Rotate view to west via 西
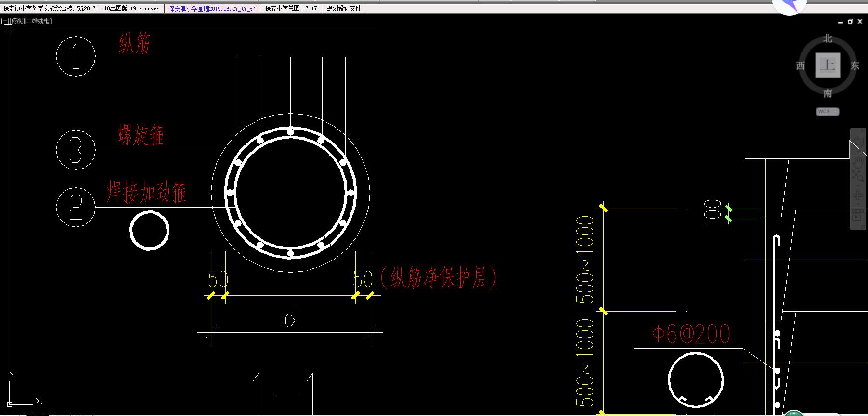Viewport: 868px width, 416px height. pos(801,65)
